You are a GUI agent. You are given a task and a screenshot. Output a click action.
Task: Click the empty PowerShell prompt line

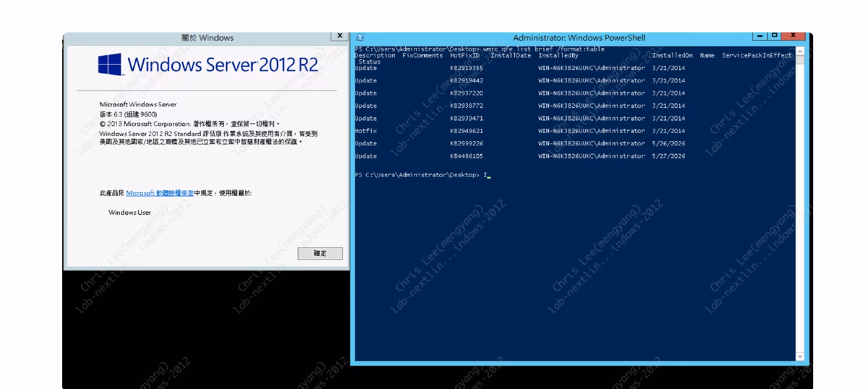(x=422, y=175)
